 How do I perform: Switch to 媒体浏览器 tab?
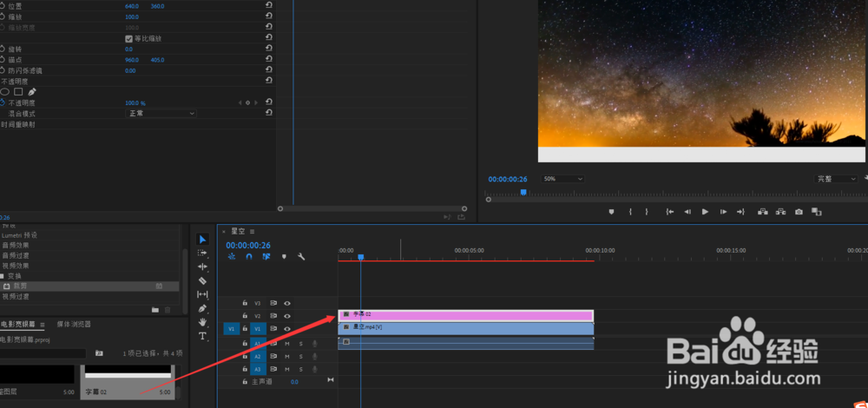74,324
